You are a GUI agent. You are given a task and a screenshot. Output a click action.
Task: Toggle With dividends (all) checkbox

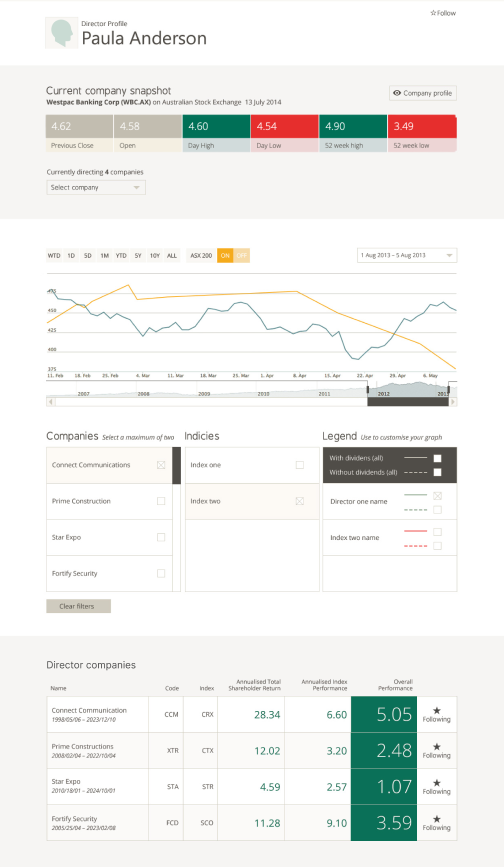(438, 458)
